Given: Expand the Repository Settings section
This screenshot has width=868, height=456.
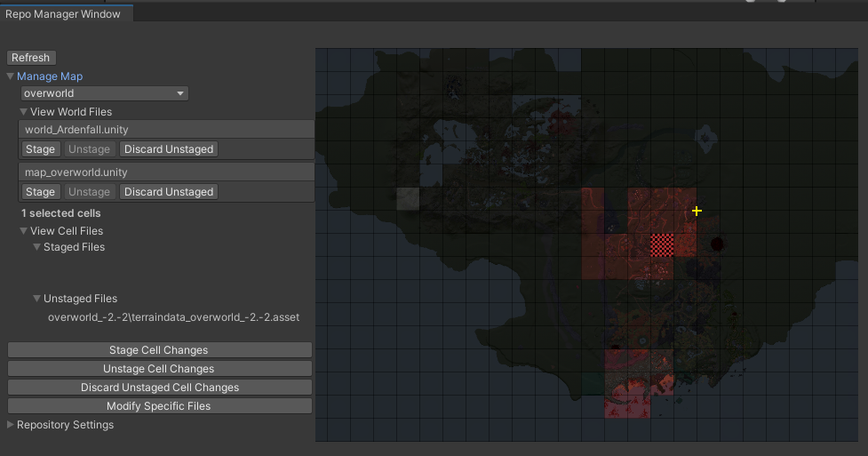Looking at the screenshot, I should [11, 425].
